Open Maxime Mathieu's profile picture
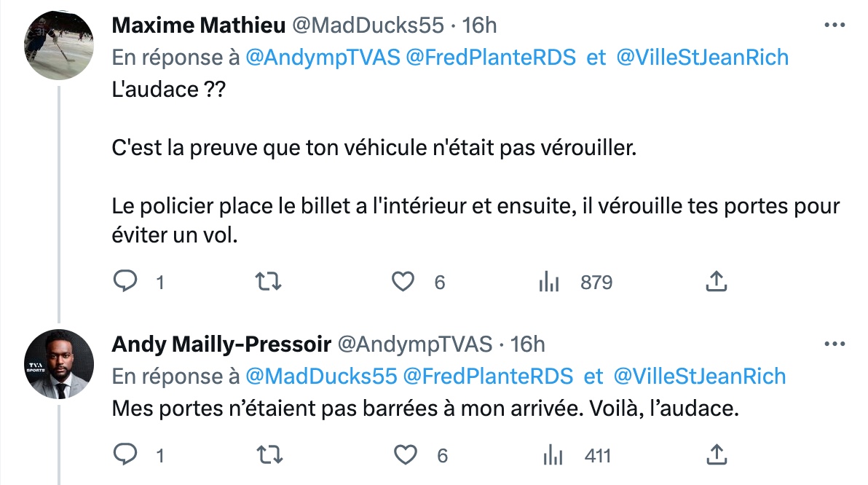 59,45
